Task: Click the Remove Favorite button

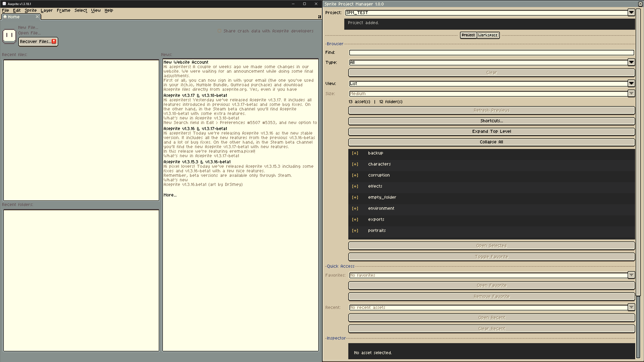Action: (491, 297)
